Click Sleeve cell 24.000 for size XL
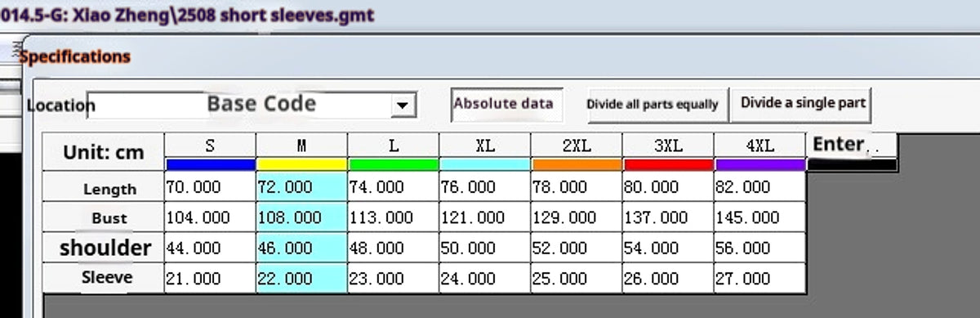The width and height of the screenshot is (980, 318). coord(484,278)
